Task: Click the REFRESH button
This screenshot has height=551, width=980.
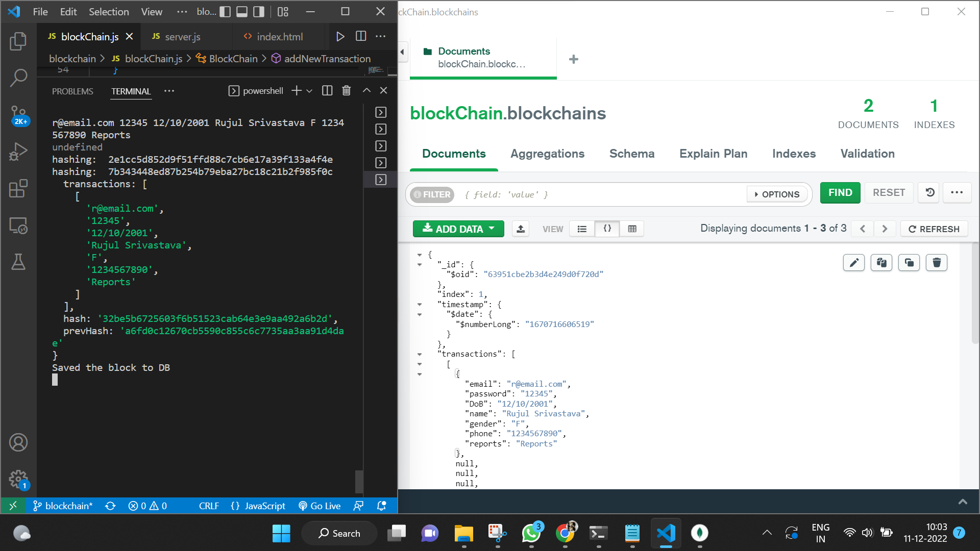Action: [934, 229]
